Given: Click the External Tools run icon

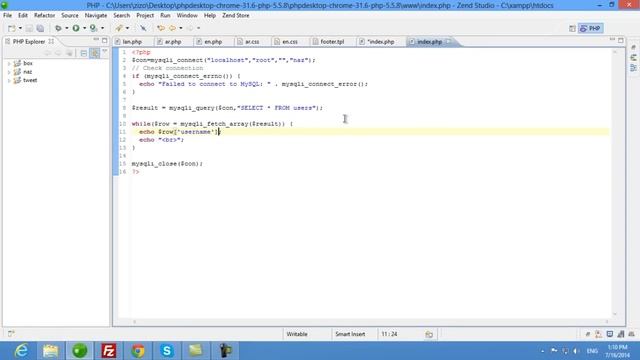Looking at the screenshot, I should click(x=93, y=28).
